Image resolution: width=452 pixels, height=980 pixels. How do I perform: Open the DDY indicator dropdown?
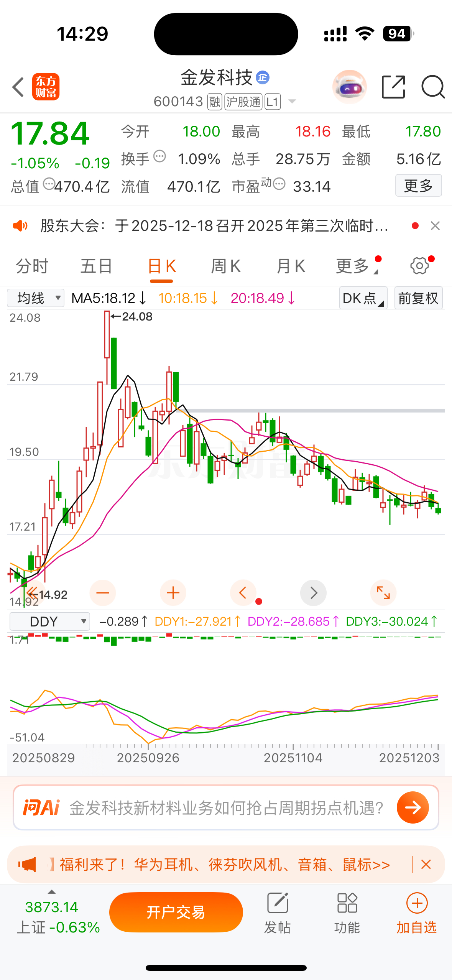coord(50,622)
